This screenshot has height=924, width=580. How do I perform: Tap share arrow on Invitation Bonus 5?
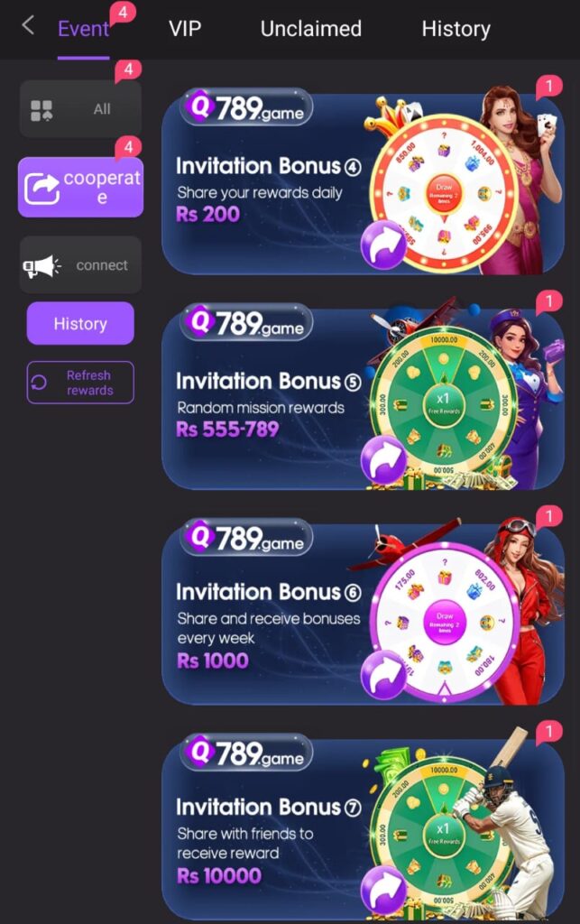(x=383, y=461)
